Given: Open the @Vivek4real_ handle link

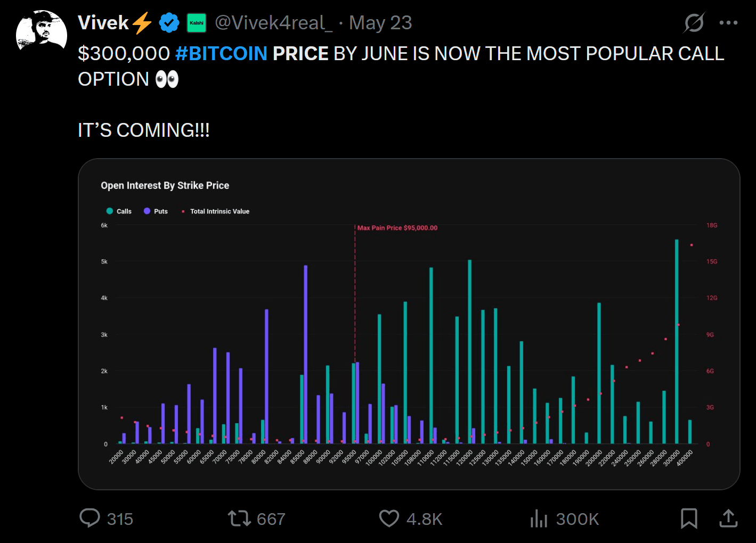Looking at the screenshot, I should coord(273,23).
